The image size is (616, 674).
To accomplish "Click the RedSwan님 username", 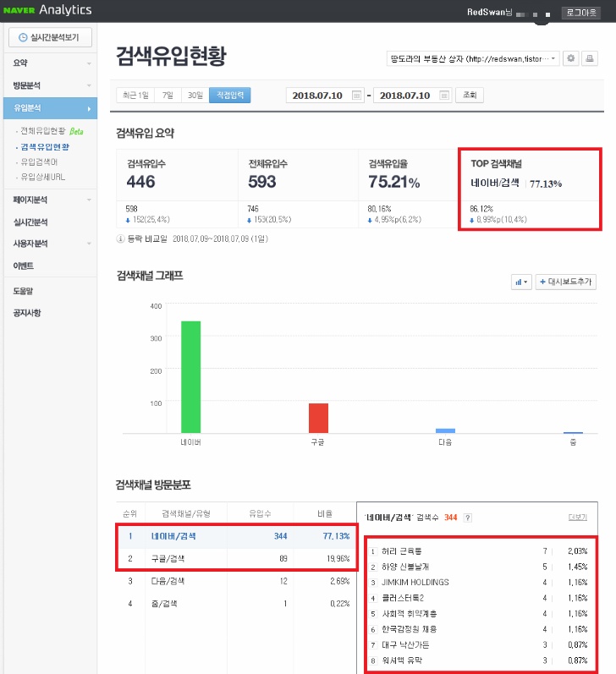I will [490, 12].
